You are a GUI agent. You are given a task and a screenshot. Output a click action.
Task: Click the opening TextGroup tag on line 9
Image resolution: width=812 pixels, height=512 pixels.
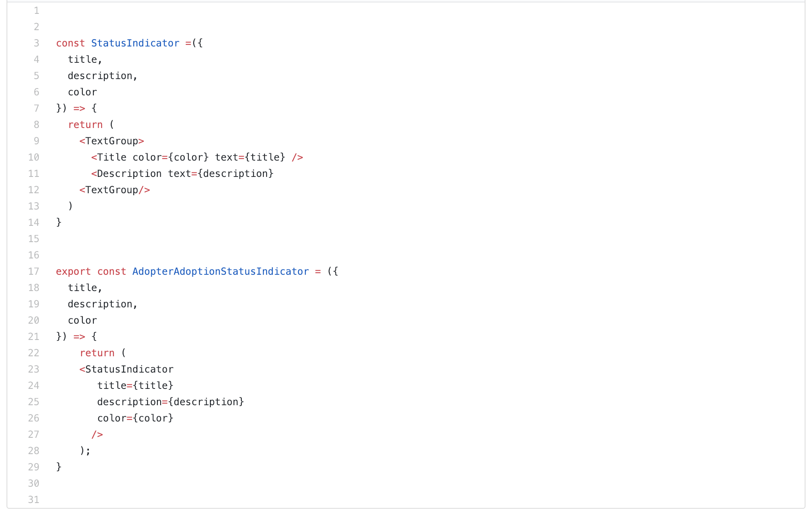(112, 141)
